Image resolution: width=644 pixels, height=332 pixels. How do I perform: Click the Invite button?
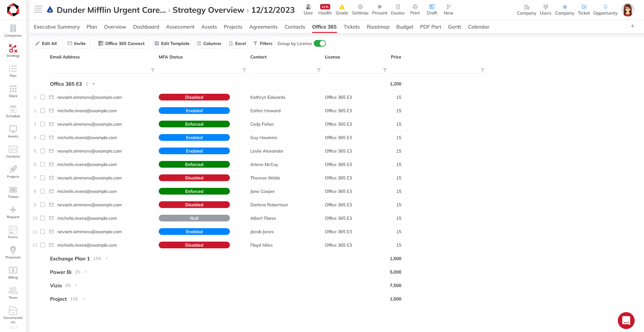click(77, 43)
